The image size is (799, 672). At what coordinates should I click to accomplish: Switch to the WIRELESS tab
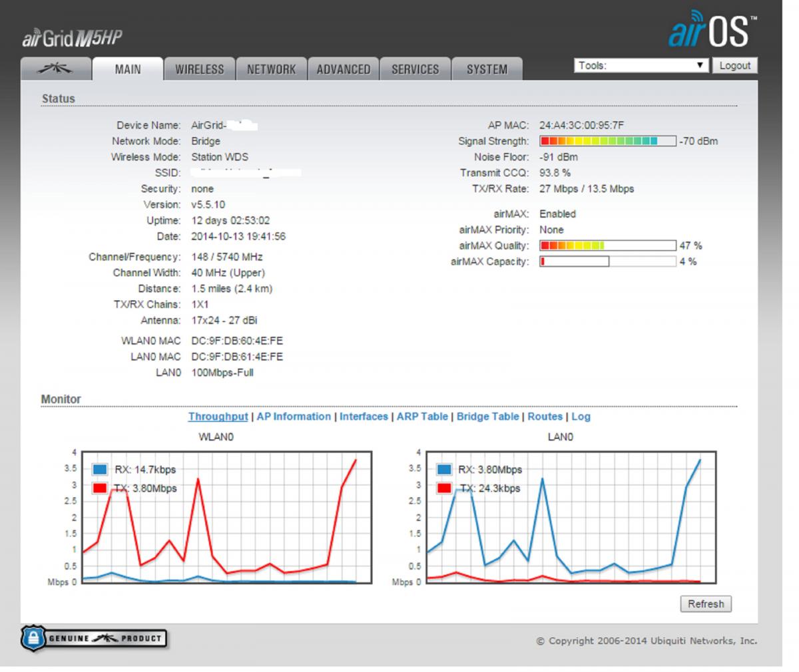199,69
